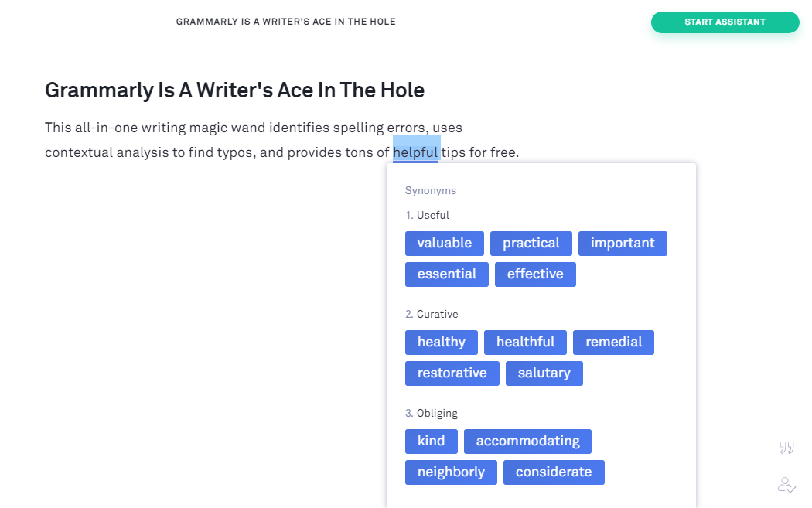Select the synonym "valuable"

coord(445,244)
